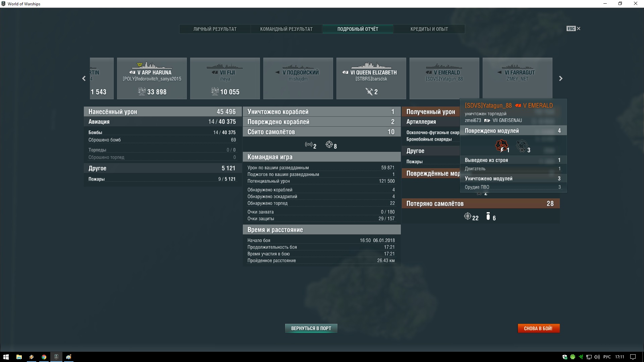Image resolution: width=644 pixels, height=362 pixels.
Task: Click the lost planes crosshair icon showing 22
Action: 468,216
